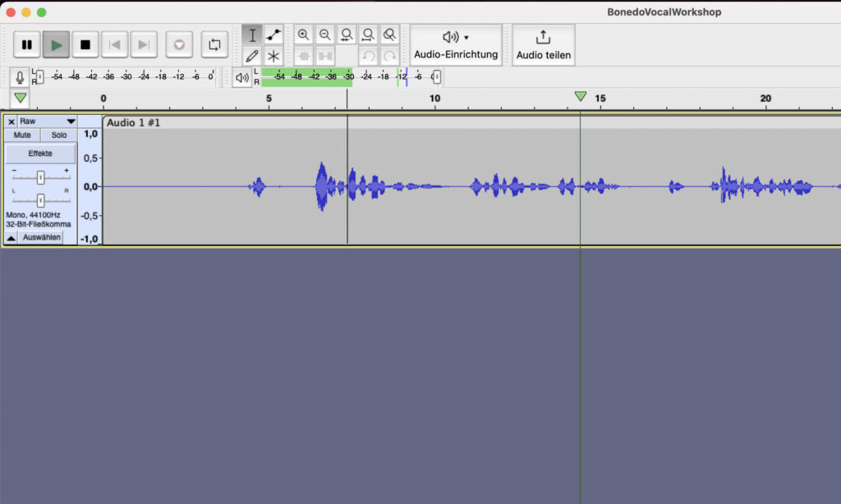841x504 pixels.
Task: Click the Audio 1 #1 clip title
Action: (134, 123)
